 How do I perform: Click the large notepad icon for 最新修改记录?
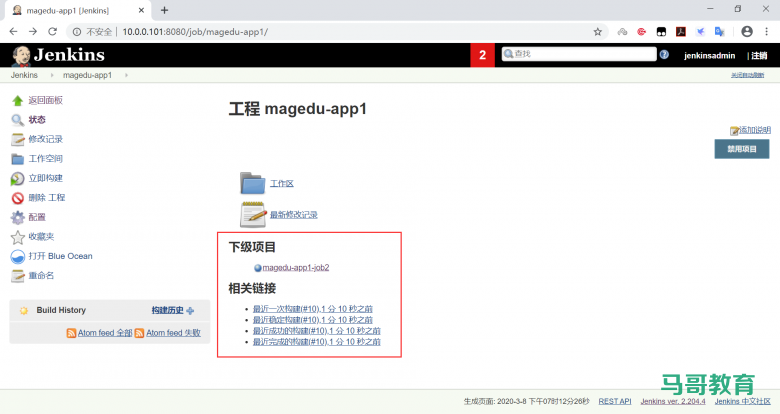[x=253, y=214]
